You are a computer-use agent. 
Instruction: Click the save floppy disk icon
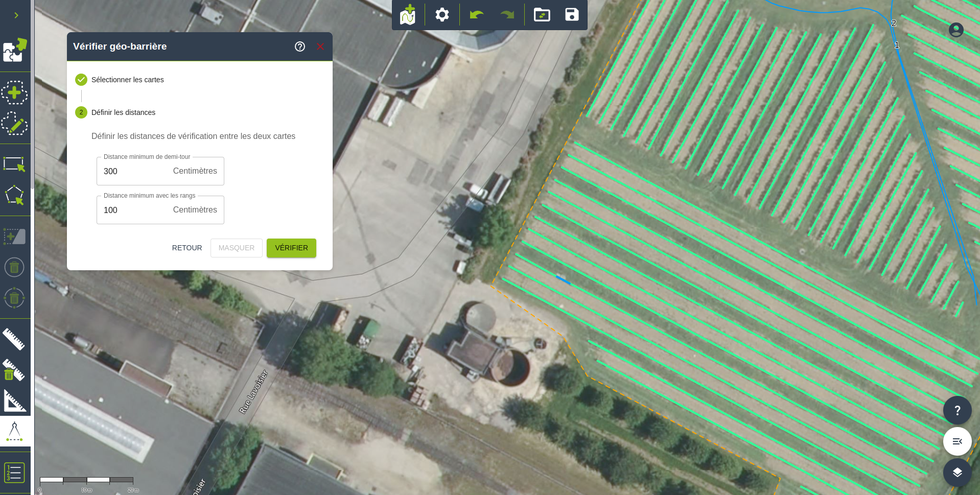(572, 15)
